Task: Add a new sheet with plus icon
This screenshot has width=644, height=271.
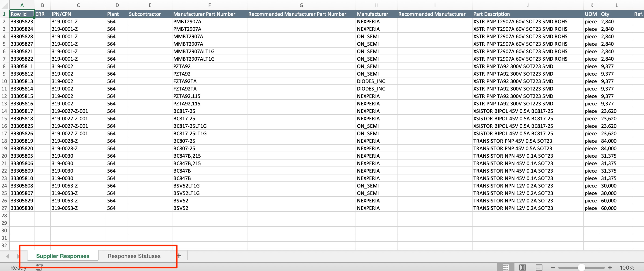Action: 179,256
